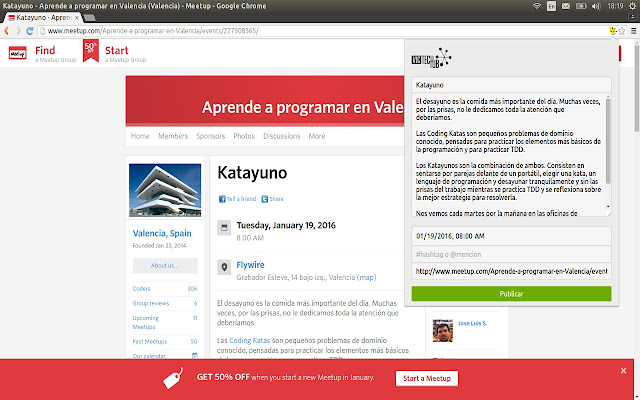Viewport: 640px width, 400px height.
Task: Click the event URL field in popup
Action: (x=511, y=271)
